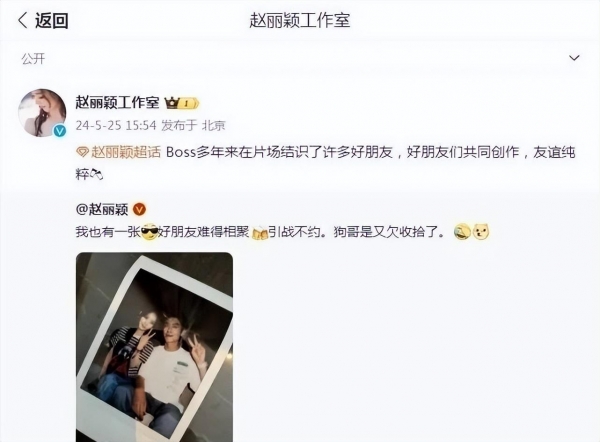Screen dimensions: 600x442
Task: Click the diamond super topic icon
Action: (x=82, y=153)
